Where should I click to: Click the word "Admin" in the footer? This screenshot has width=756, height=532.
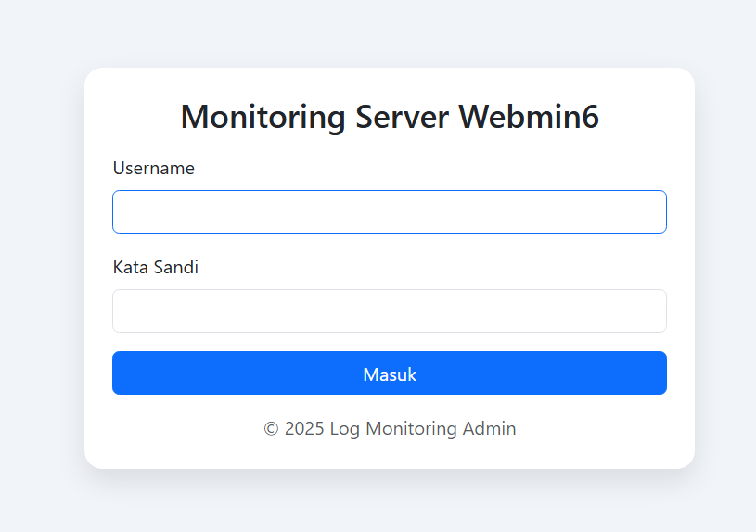(x=490, y=429)
